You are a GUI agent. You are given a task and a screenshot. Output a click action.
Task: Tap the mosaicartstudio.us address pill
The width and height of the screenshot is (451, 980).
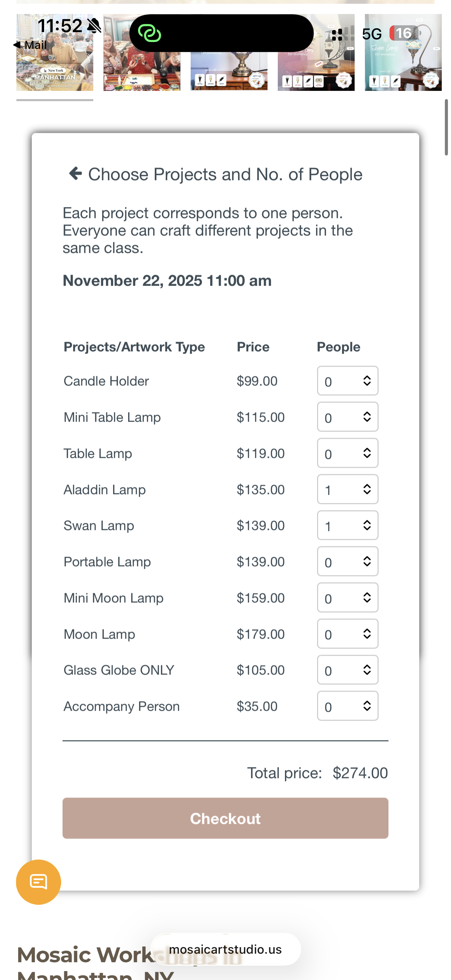[x=225, y=949]
